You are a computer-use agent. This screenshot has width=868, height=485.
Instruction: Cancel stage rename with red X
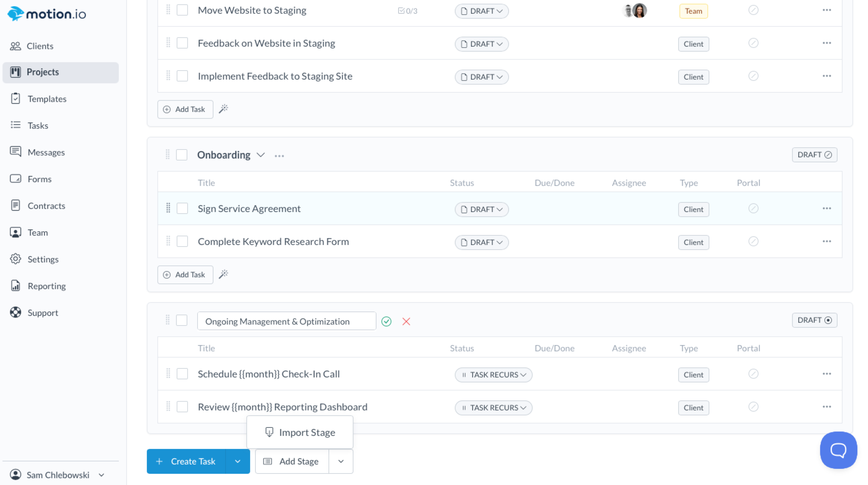[406, 321]
